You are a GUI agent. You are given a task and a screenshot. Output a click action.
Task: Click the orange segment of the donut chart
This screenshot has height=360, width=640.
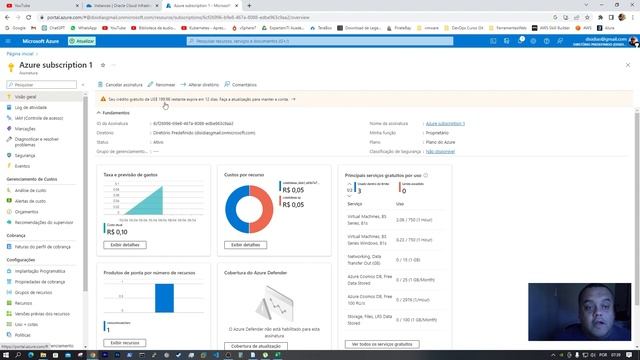pyautogui.click(x=267, y=209)
